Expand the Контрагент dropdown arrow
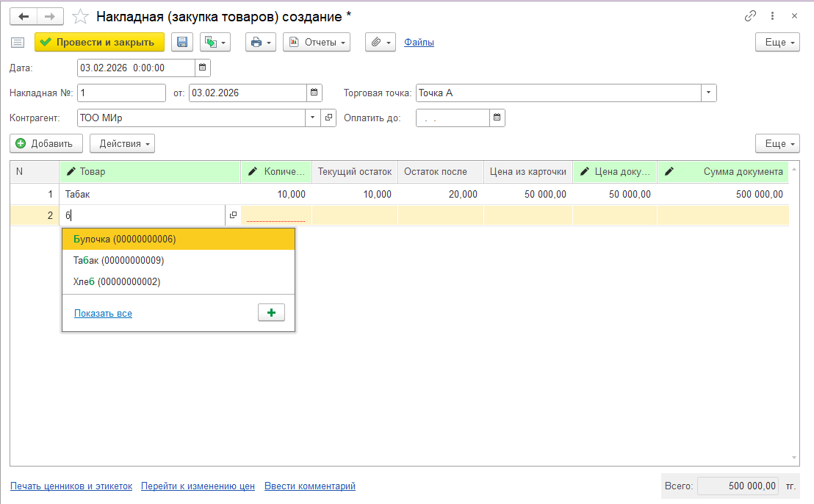 pyautogui.click(x=312, y=118)
